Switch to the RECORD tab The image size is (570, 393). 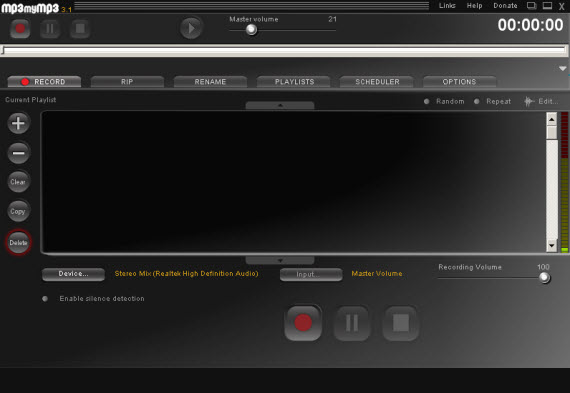44,81
